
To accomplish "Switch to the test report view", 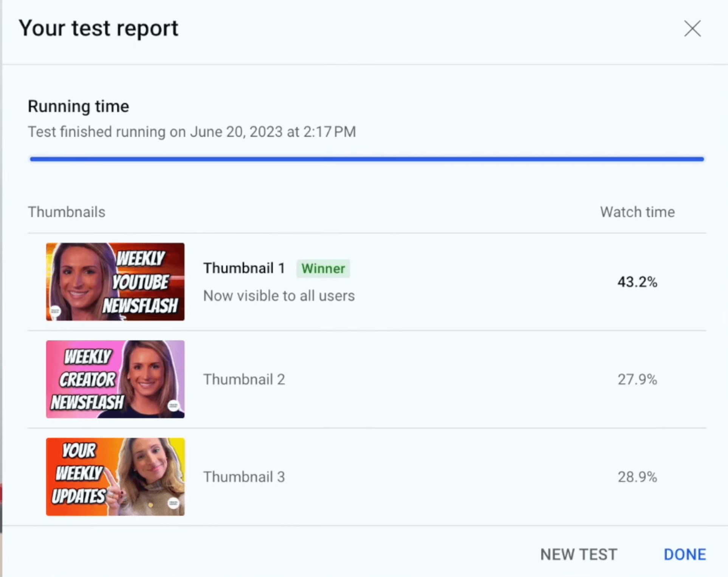I will point(99,28).
